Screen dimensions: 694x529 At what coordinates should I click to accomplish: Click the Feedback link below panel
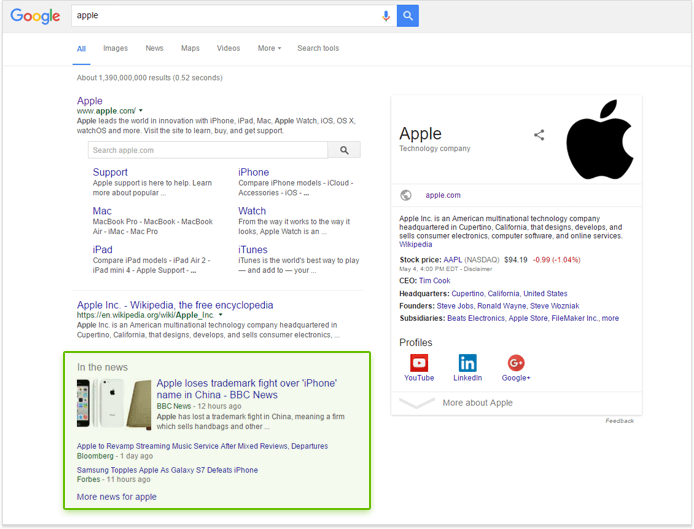(x=620, y=421)
